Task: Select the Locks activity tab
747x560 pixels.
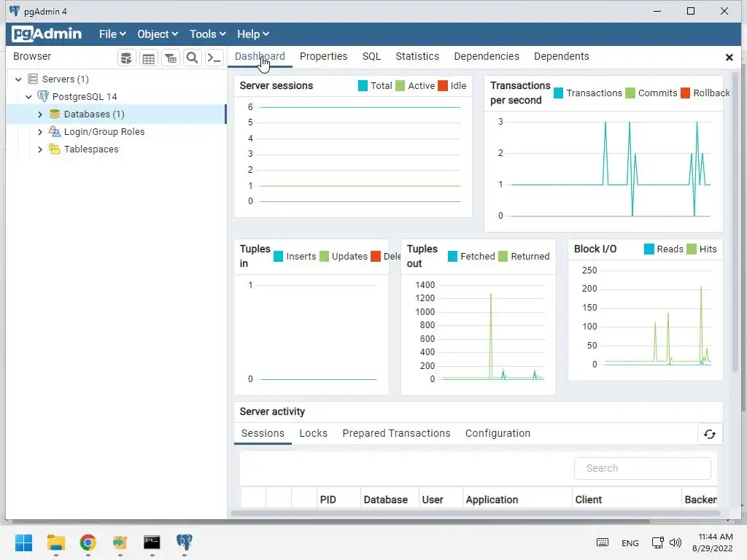Action: pos(314,433)
